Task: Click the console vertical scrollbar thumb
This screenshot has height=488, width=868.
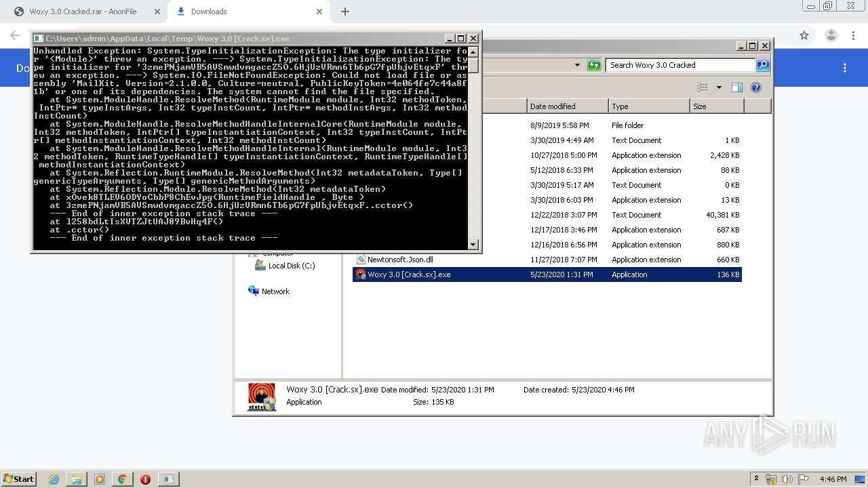Action: [x=473, y=65]
